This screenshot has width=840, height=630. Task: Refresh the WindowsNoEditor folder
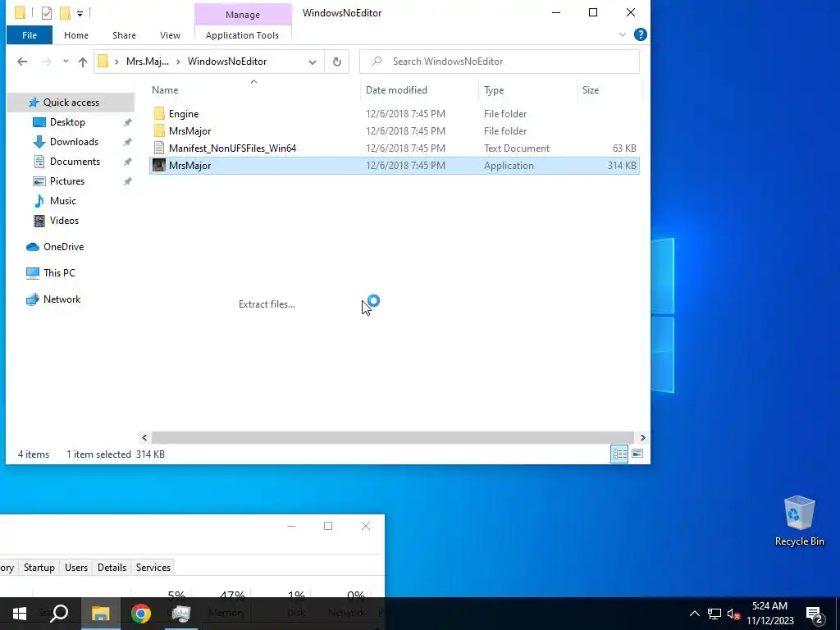337,62
